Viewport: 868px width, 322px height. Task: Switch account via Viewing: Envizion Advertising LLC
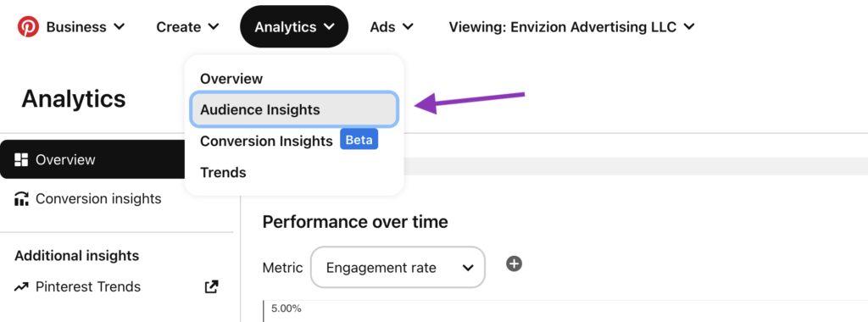[571, 26]
